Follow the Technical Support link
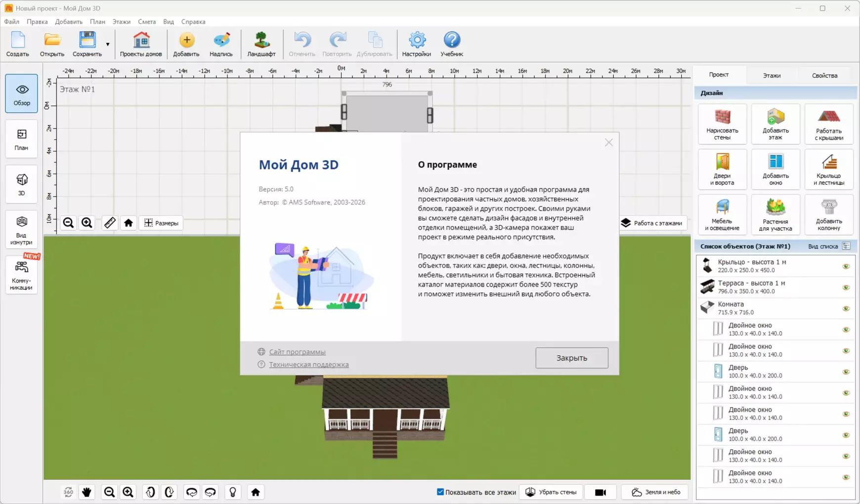This screenshot has width=860, height=504. click(308, 365)
